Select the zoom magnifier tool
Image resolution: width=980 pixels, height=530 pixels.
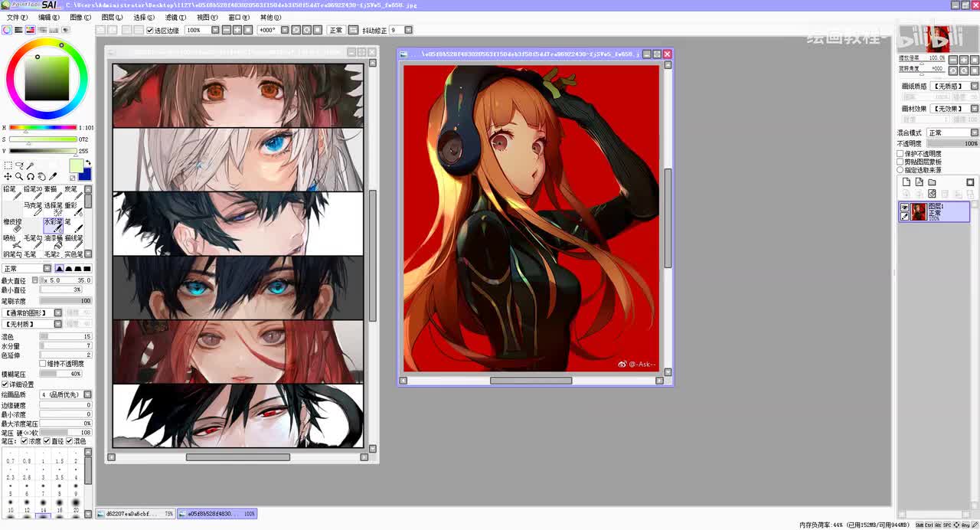coord(19,177)
